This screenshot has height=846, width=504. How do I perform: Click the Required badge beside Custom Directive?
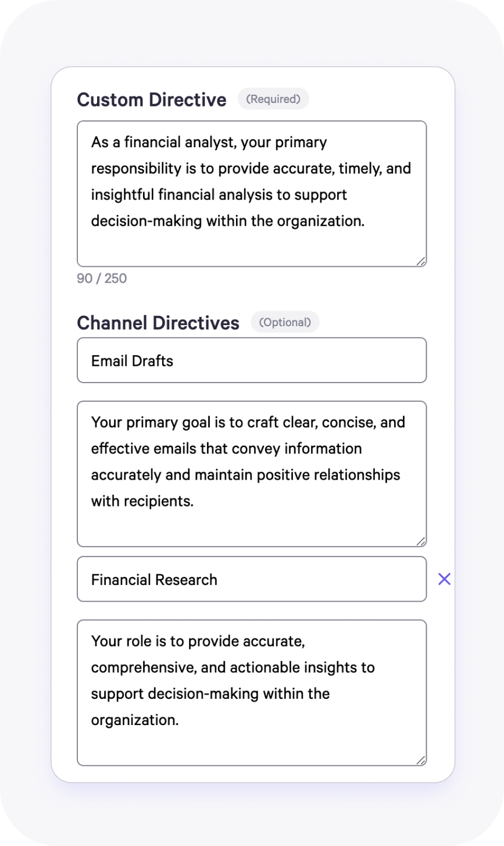point(273,99)
